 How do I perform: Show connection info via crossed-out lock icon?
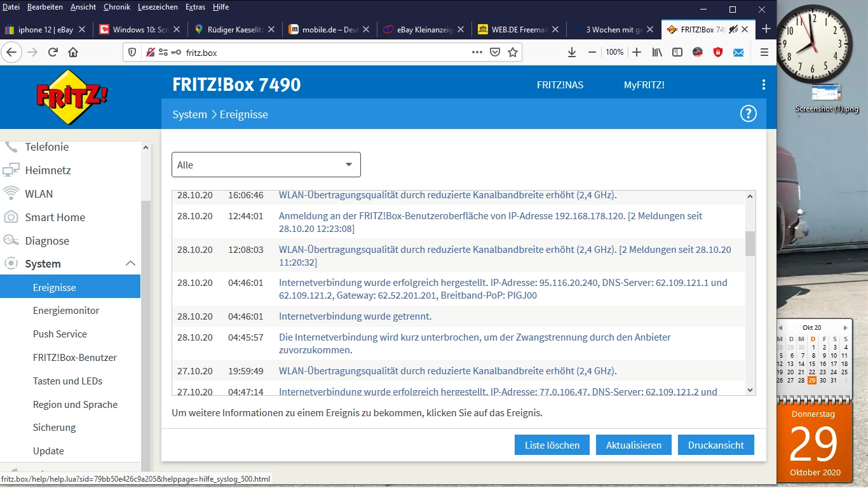pos(151,52)
